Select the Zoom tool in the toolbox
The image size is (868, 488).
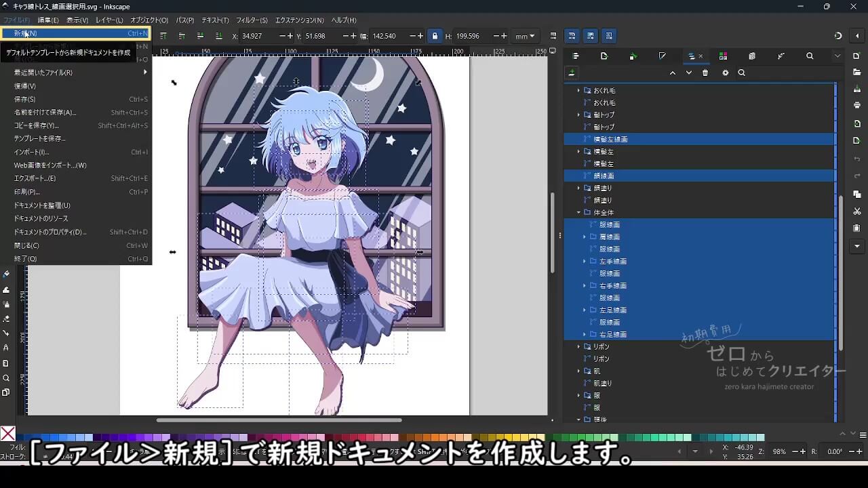click(6, 378)
